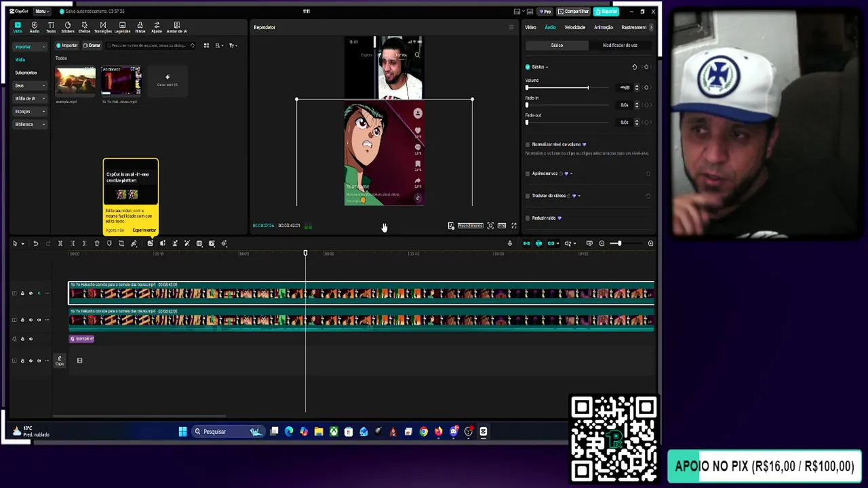Click Experimentar in the yellow tooltip

point(144,230)
